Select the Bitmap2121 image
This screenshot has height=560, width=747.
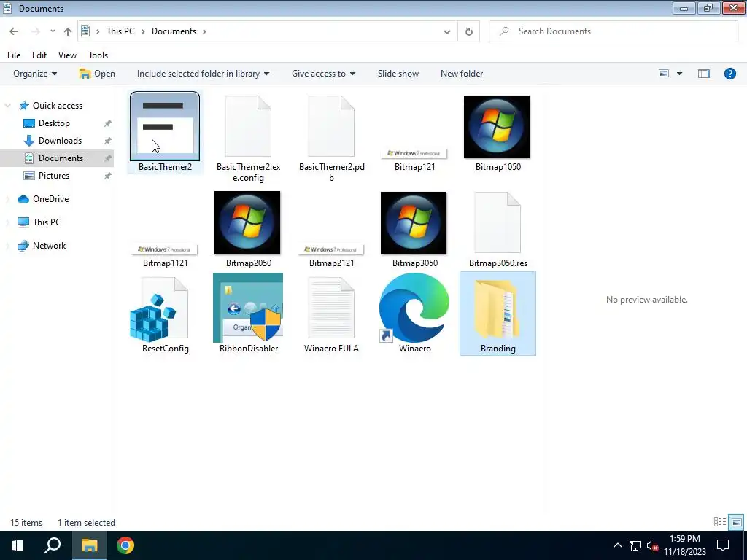332,255
